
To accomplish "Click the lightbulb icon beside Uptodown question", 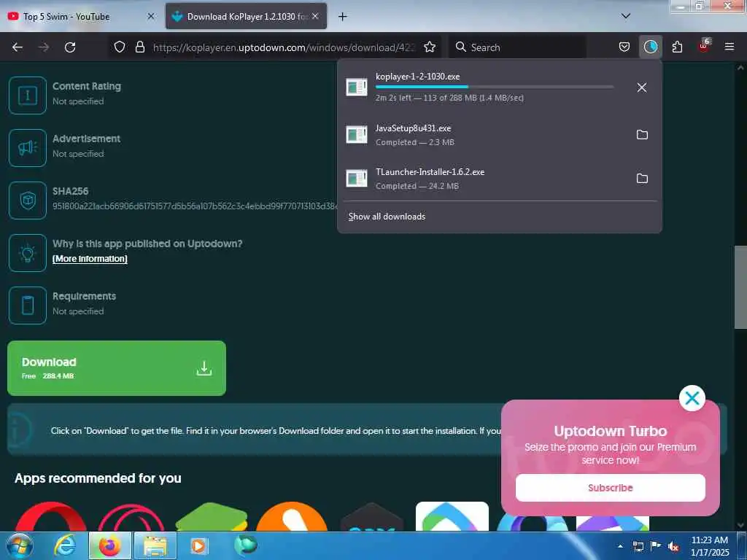I will point(28,253).
